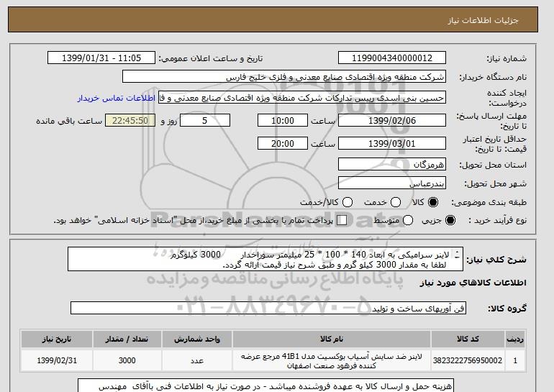The width and height of the screenshot is (554, 392).
Task: Click the buyer organization name field
Action: click(x=284, y=77)
